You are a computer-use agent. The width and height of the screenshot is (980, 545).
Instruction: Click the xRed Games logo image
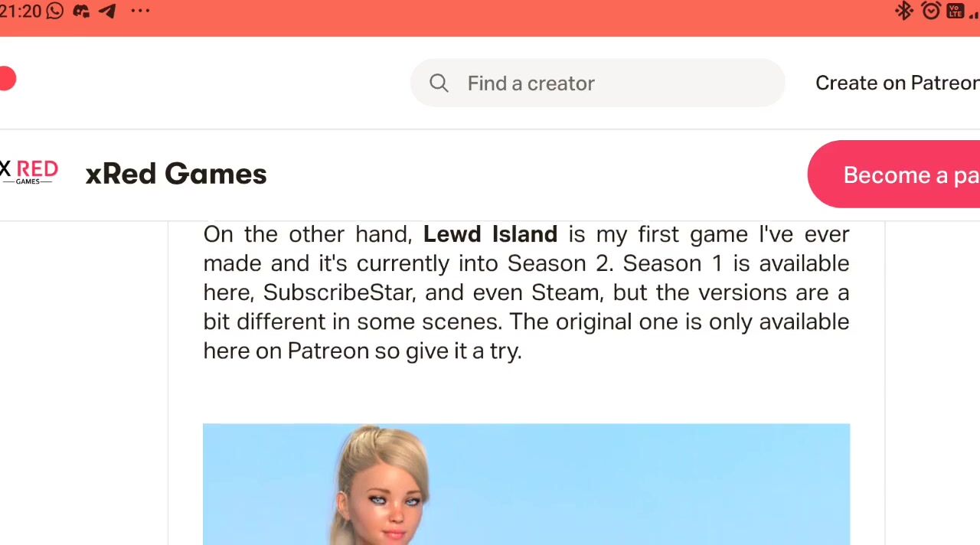[x=29, y=171]
